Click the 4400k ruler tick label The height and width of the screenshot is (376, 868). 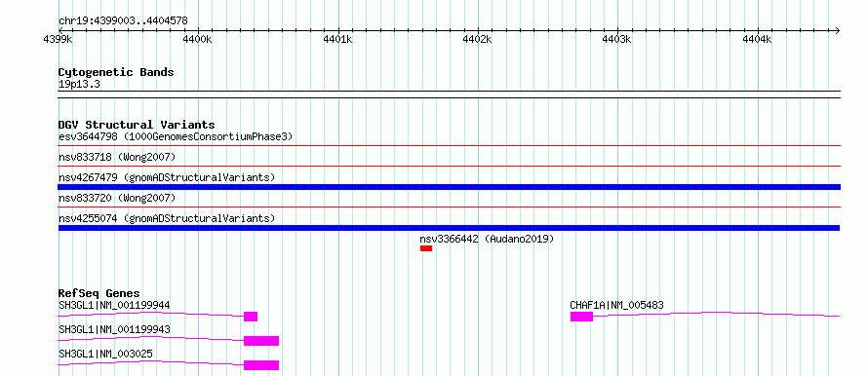pyautogui.click(x=198, y=40)
